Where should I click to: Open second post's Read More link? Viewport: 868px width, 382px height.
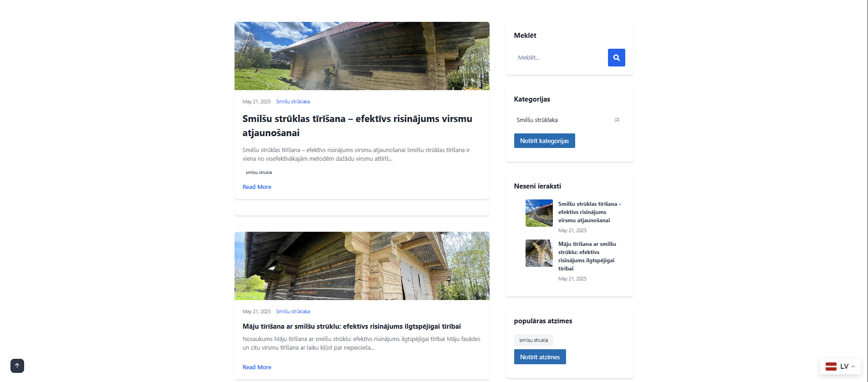pyautogui.click(x=257, y=367)
